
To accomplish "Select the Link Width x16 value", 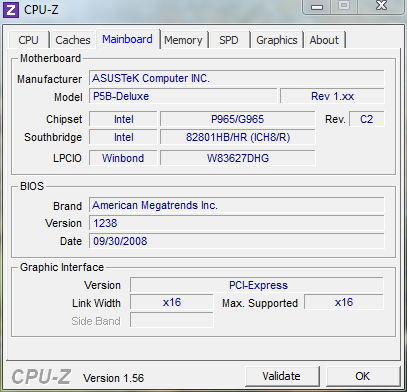I will click(x=172, y=303).
